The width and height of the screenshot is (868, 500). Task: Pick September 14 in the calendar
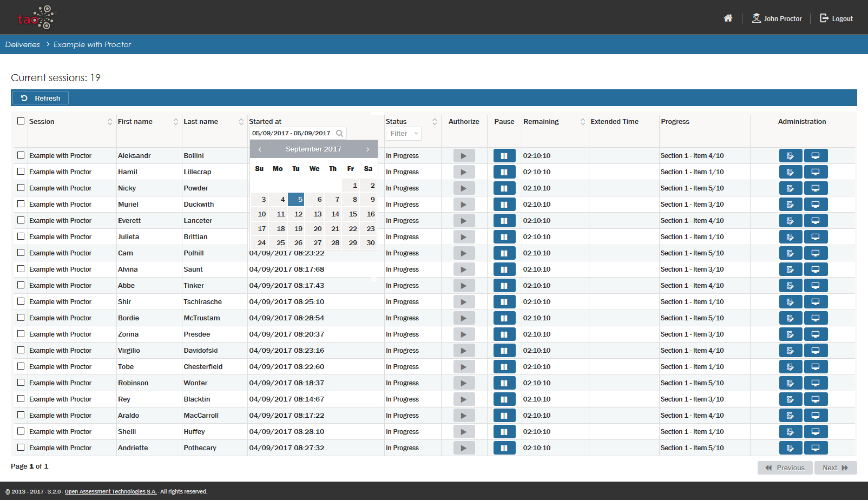(335, 214)
